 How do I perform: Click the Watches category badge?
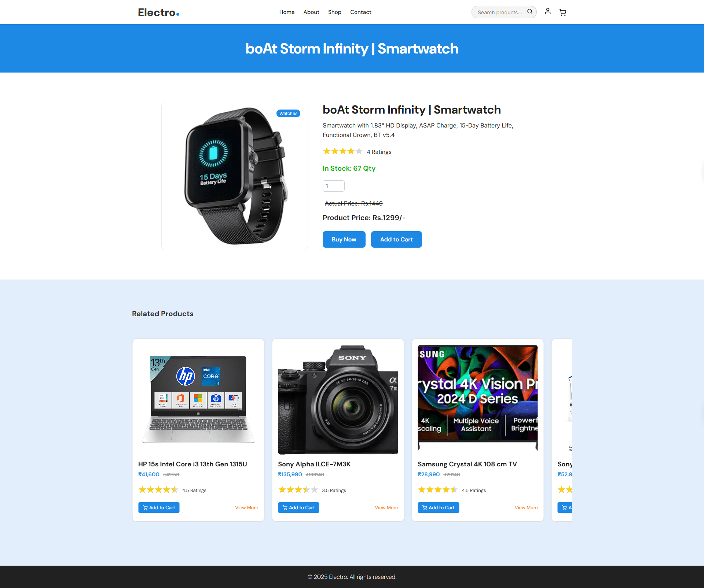click(x=288, y=114)
